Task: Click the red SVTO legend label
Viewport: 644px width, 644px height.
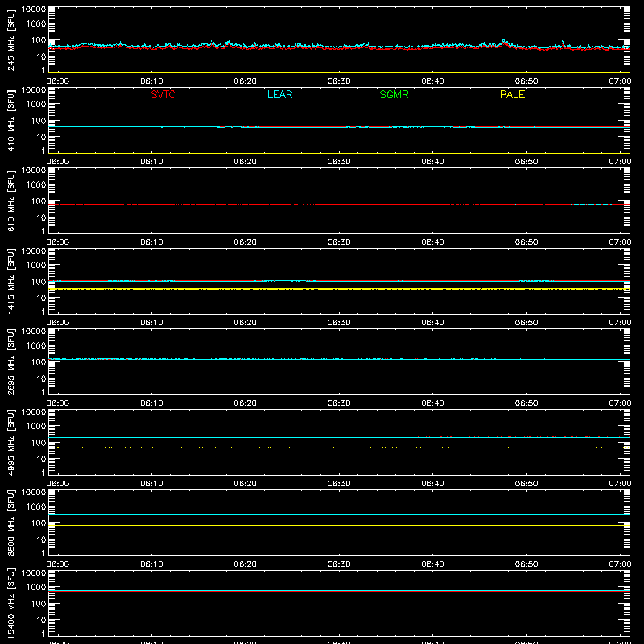Action: [x=163, y=94]
